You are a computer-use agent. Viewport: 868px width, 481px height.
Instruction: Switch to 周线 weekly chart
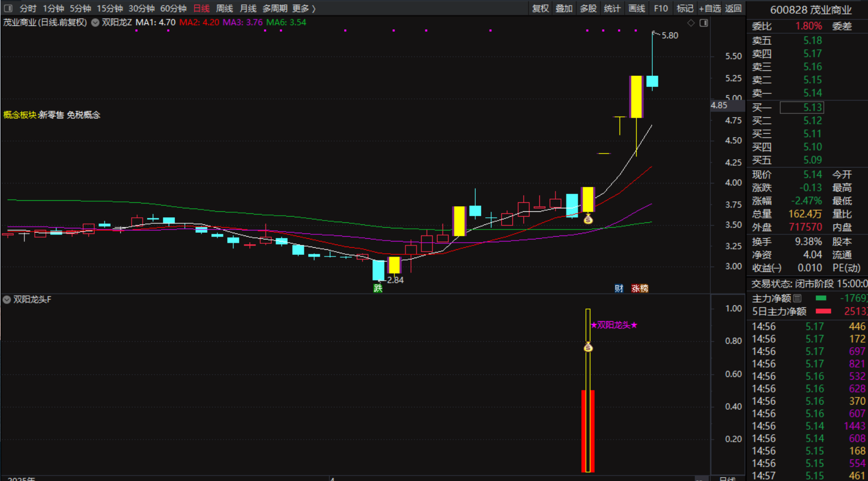point(224,8)
